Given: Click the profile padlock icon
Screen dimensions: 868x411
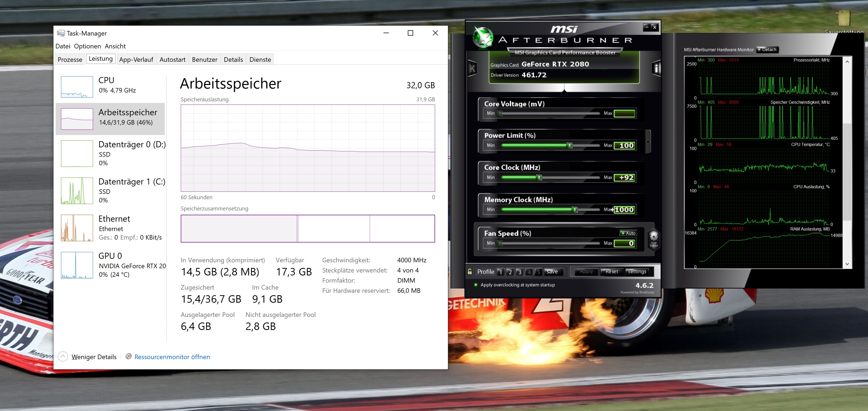Looking at the screenshot, I should tap(470, 271).
